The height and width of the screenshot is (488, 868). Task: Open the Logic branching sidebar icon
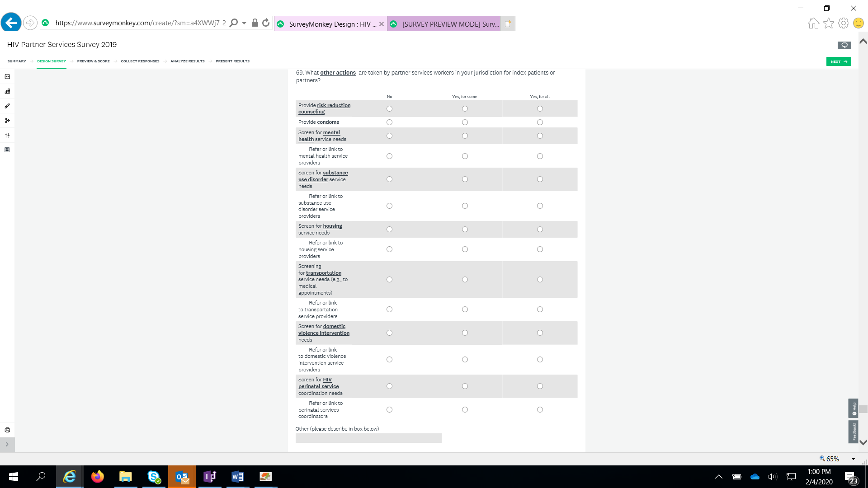(7, 121)
